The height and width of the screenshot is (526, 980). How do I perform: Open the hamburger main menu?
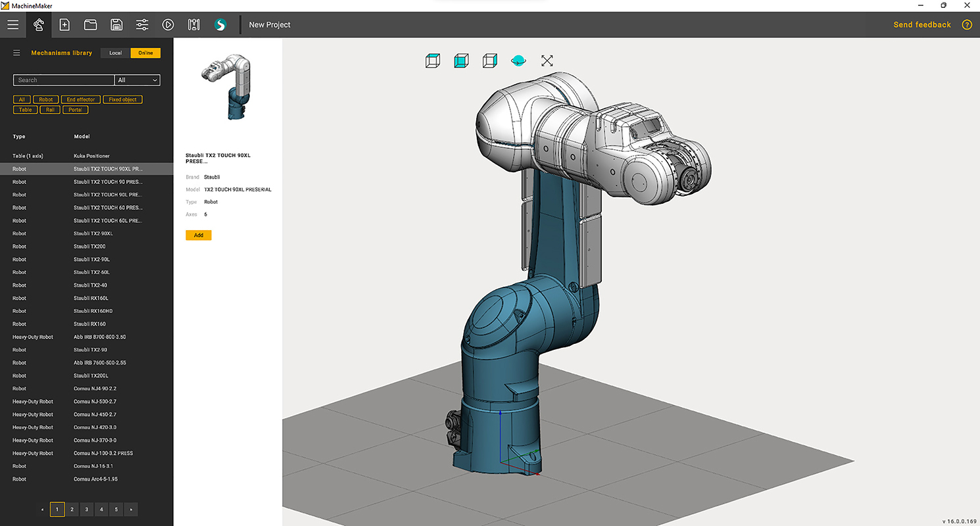click(13, 24)
